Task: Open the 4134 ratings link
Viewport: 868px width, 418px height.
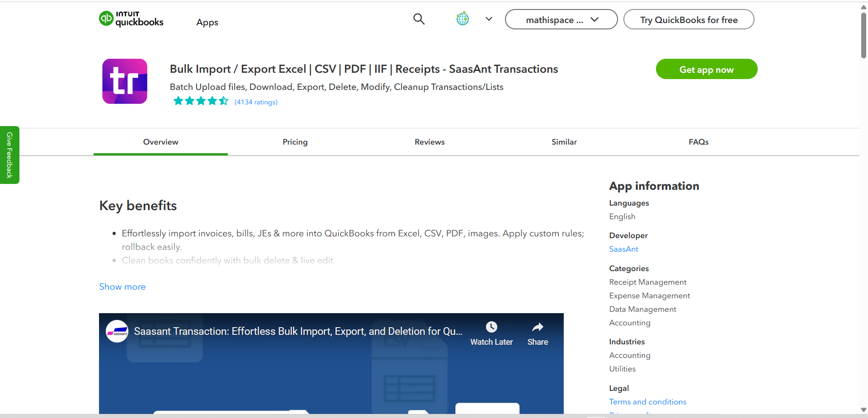Action: [256, 102]
